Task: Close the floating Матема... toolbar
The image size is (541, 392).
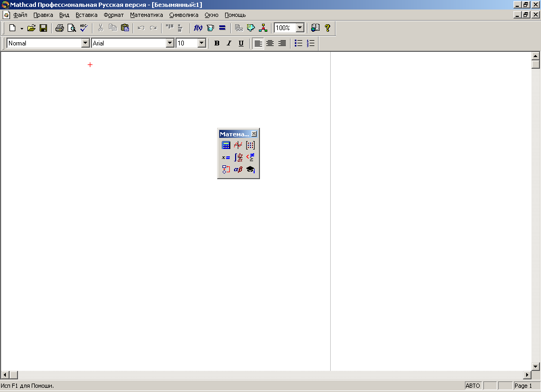Action: [254, 134]
